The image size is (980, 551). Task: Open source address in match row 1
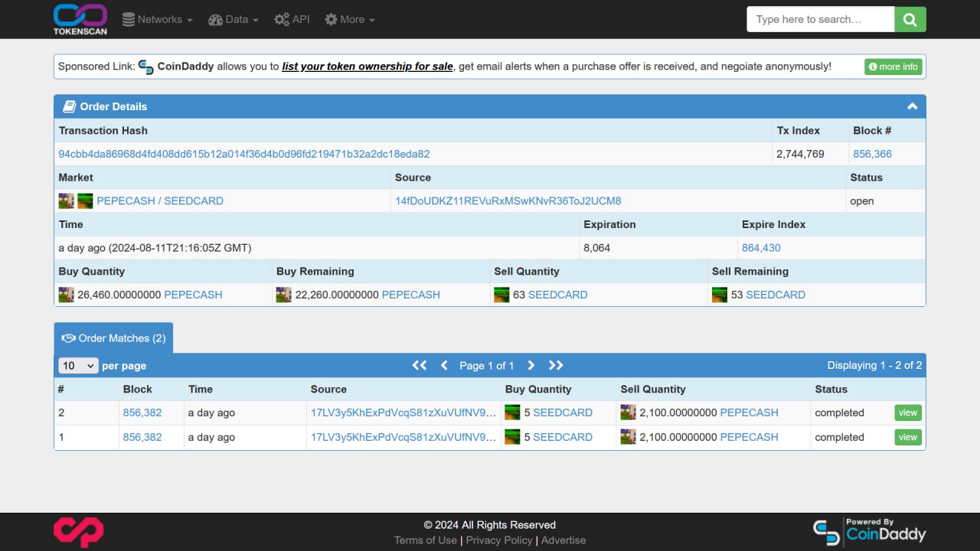coord(403,437)
